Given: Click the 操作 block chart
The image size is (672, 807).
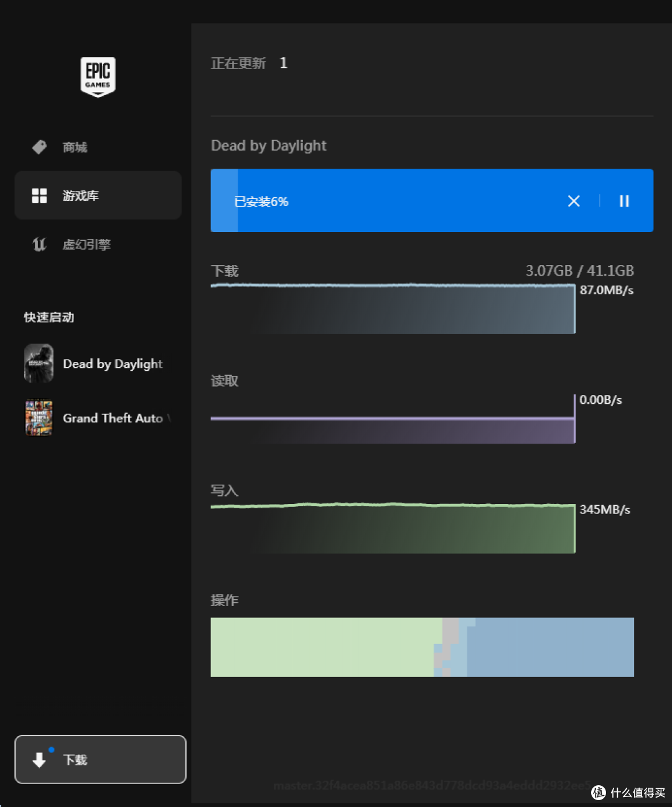Looking at the screenshot, I should (422, 647).
